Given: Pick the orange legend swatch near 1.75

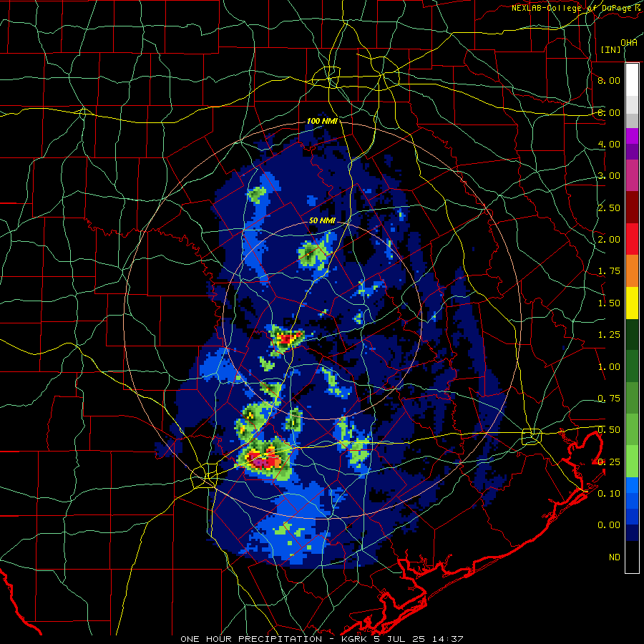Looking at the screenshot, I should (x=632, y=271).
